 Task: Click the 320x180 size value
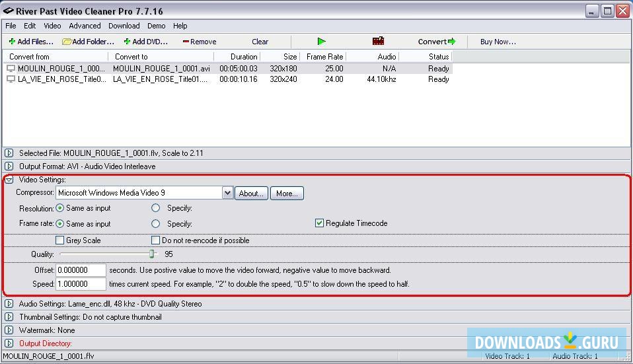[283, 69]
